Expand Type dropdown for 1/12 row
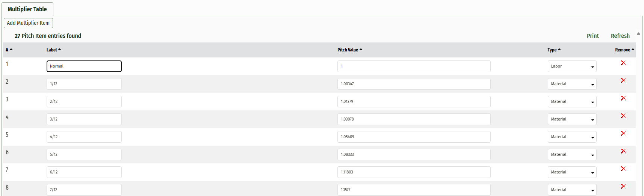 tap(571, 84)
